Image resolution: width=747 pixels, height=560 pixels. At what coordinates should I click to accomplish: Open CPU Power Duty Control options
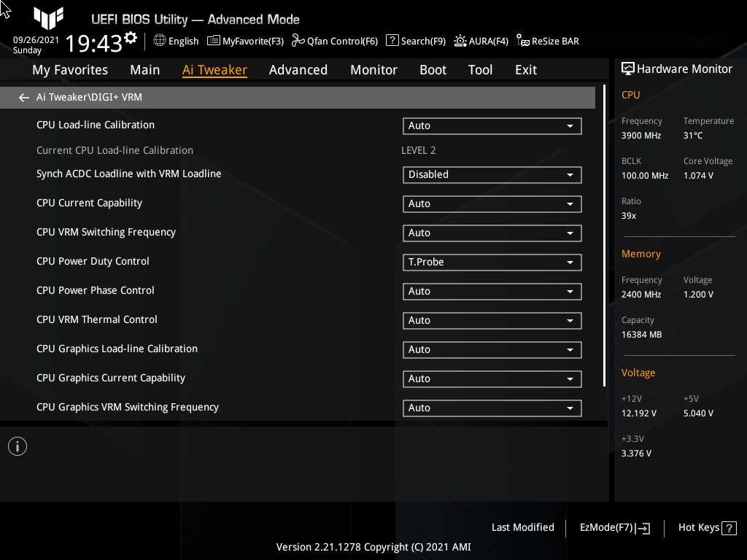492,262
